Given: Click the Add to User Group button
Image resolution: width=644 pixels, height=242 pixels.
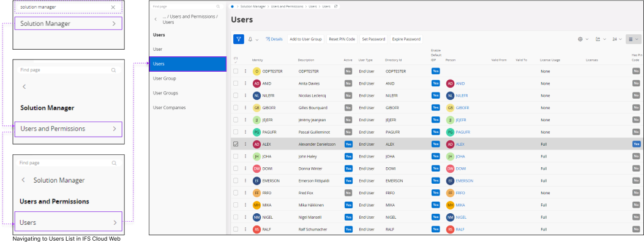Looking at the screenshot, I should click(x=305, y=39).
